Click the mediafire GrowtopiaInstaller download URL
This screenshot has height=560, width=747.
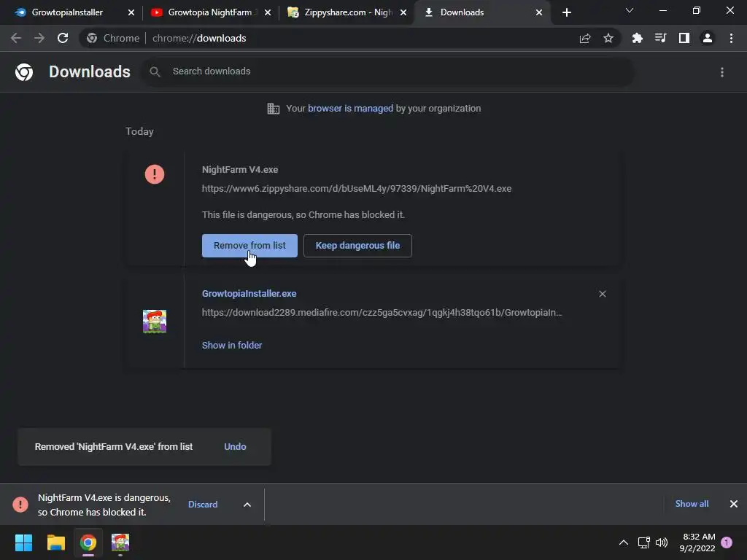(382, 313)
